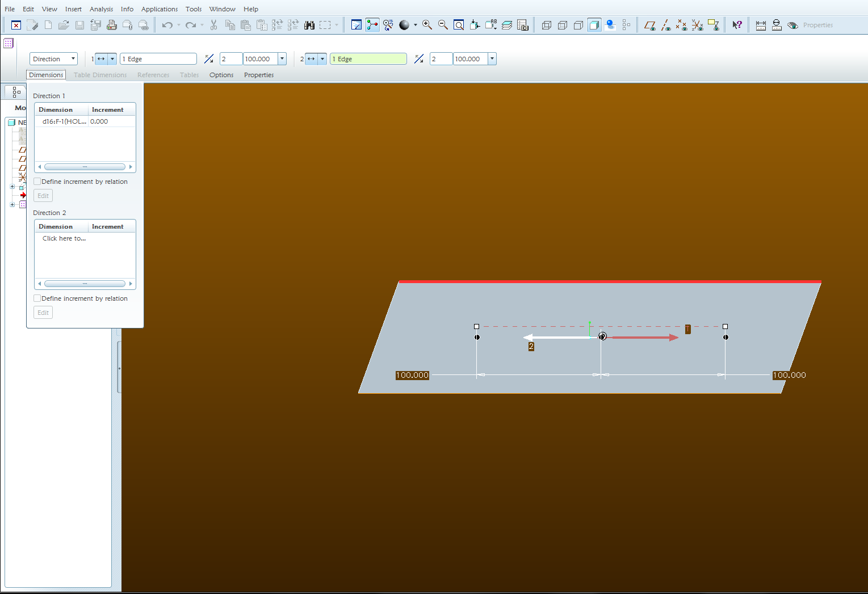This screenshot has height=594, width=868.
Task: Click the pattern dashboard grid icon
Action: click(9, 43)
